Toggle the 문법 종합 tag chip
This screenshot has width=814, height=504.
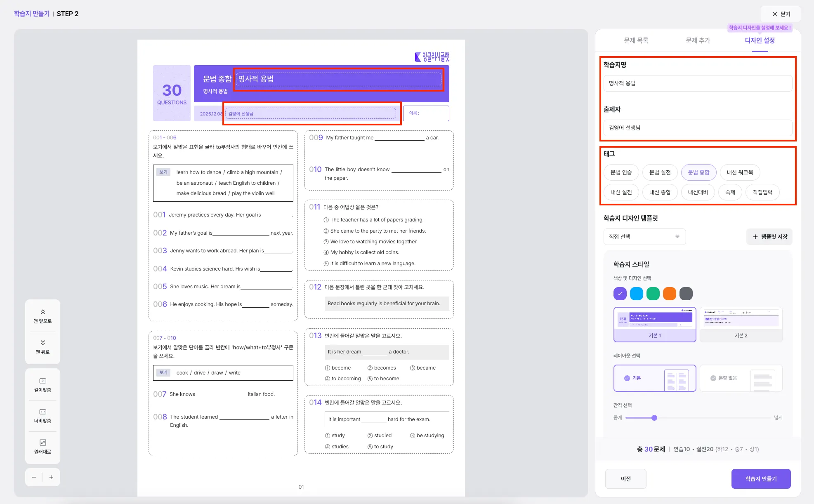[x=698, y=172]
